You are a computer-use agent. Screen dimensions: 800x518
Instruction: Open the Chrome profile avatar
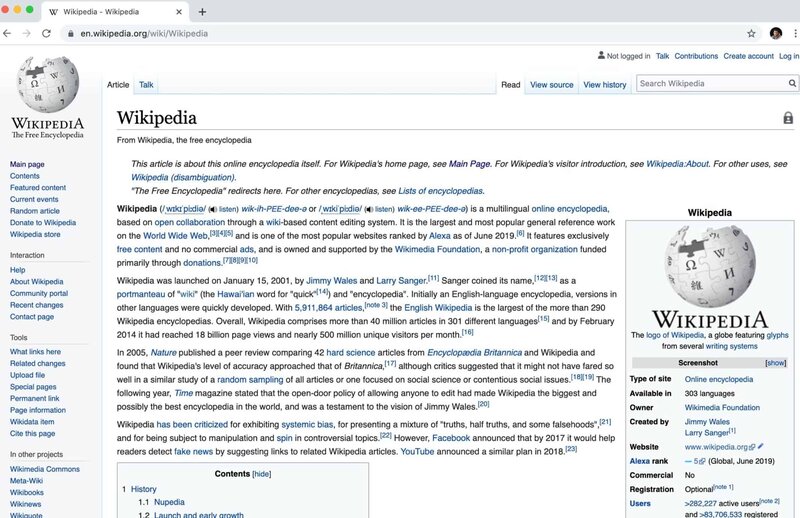[776, 34]
